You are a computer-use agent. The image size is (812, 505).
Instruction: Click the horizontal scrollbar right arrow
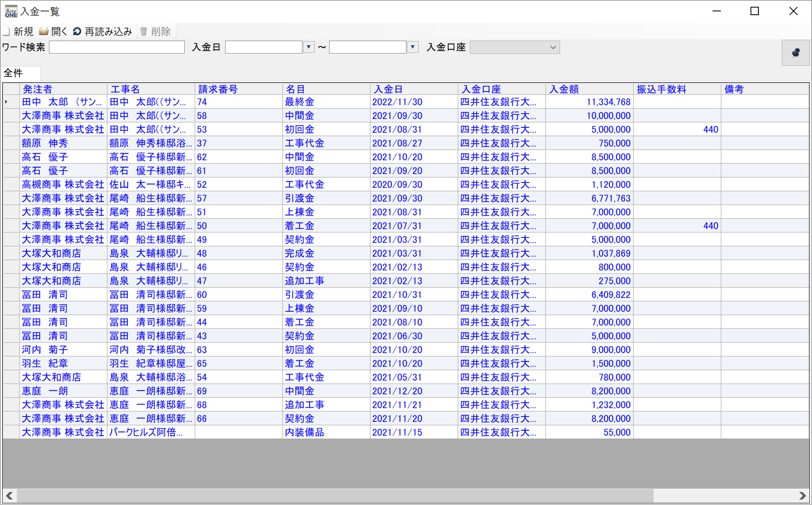[x=803, y=496]
